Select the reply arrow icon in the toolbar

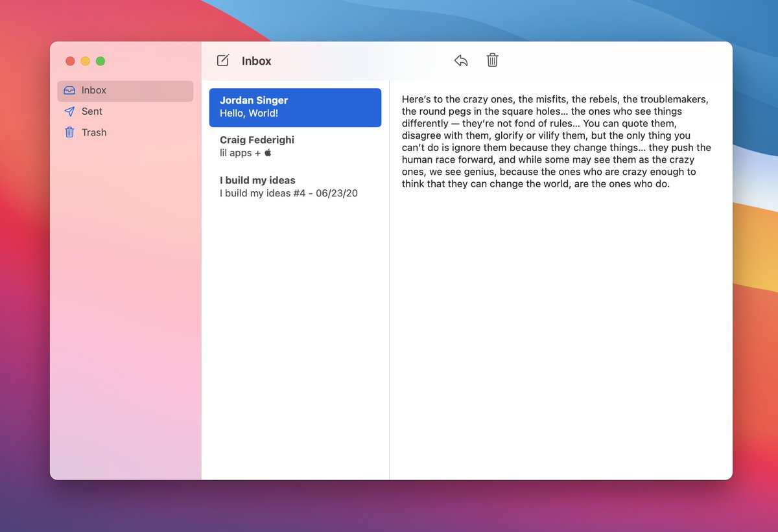pyautogui.click(x=461, y=60)
